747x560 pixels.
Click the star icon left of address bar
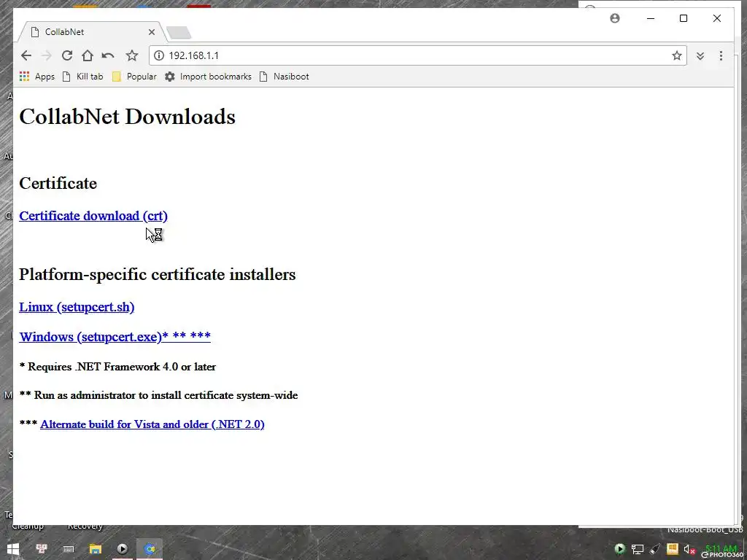tap(132, 55)
